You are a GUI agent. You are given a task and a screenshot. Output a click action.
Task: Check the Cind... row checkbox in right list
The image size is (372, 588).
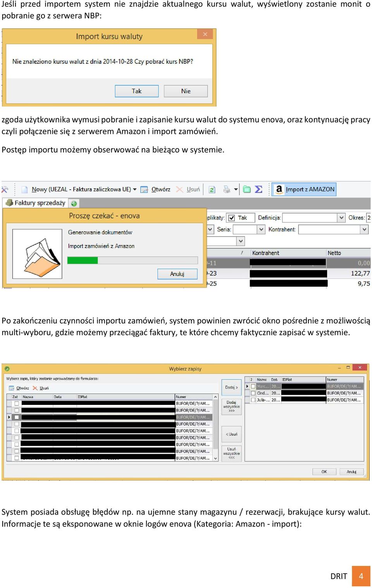(x=253, y=393)
